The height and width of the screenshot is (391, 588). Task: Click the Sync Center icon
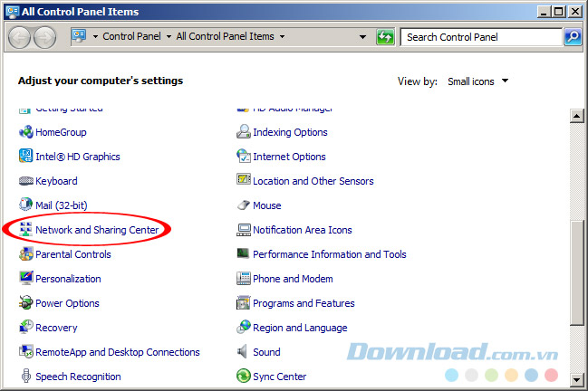pos(244,376)
